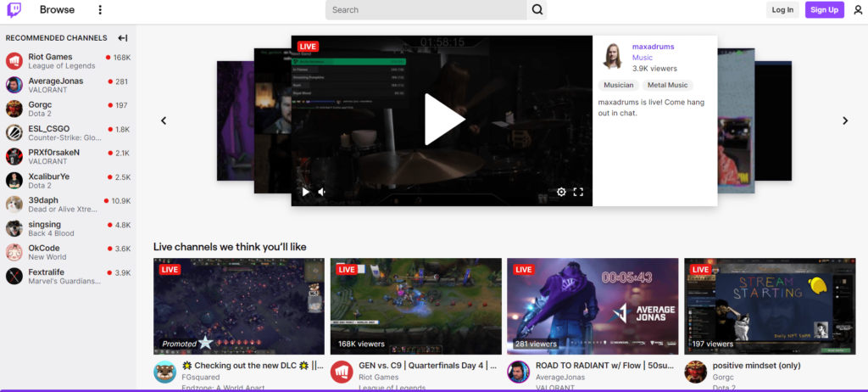This screenshot has height=392, width=868.
Task: Click AverageJonas avatar under stream card
Action: [x=519, y=372]
